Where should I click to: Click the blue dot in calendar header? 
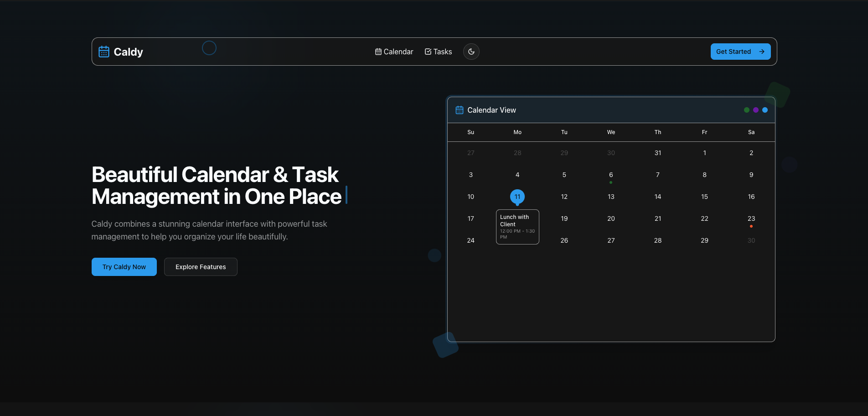(765, 110)
